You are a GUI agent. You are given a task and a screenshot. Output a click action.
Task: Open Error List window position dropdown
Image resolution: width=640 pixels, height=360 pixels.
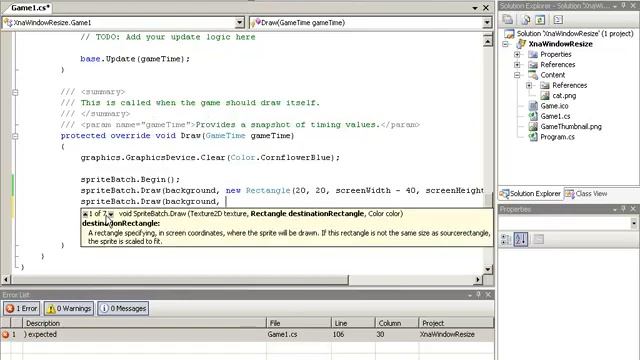[x=470, y=295]
